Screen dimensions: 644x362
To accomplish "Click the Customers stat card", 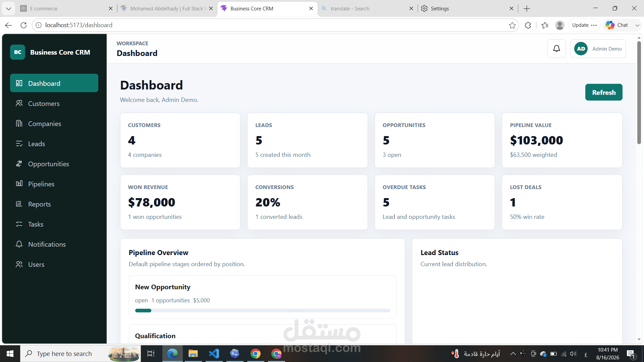I will pos(180,140).
